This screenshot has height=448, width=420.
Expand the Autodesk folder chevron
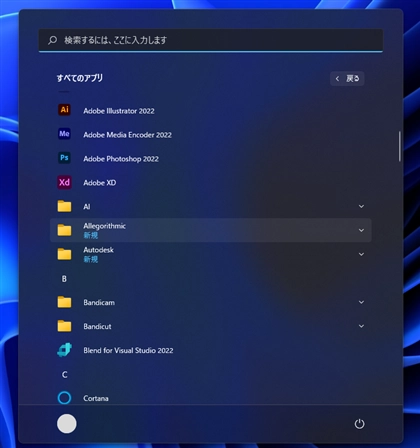click(x=361, y=254)
